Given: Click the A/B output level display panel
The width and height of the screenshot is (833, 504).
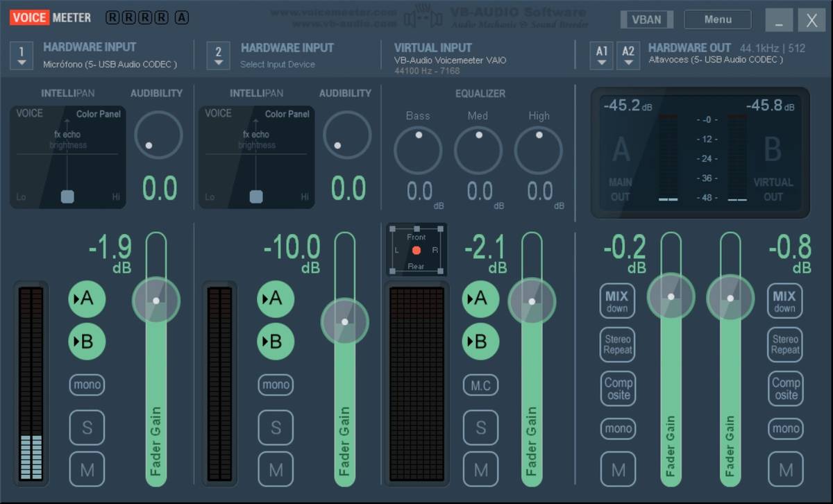Looking at the screenshot, I should (700, 153).
